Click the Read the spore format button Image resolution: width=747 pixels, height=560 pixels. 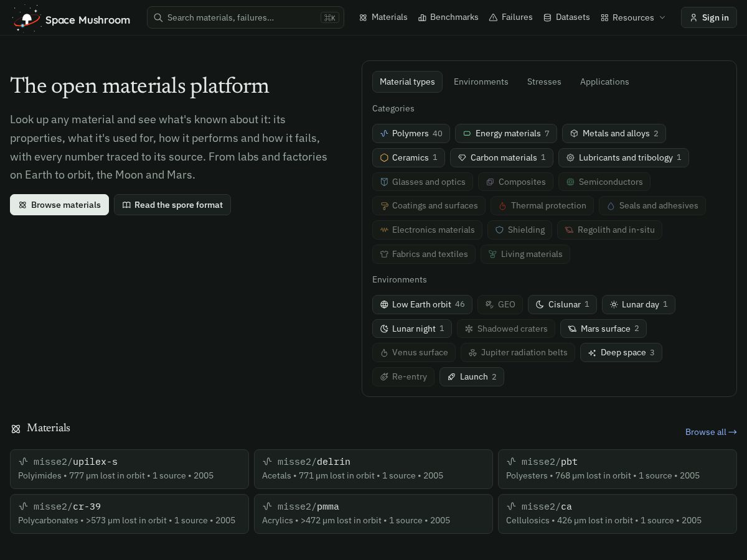172,205
